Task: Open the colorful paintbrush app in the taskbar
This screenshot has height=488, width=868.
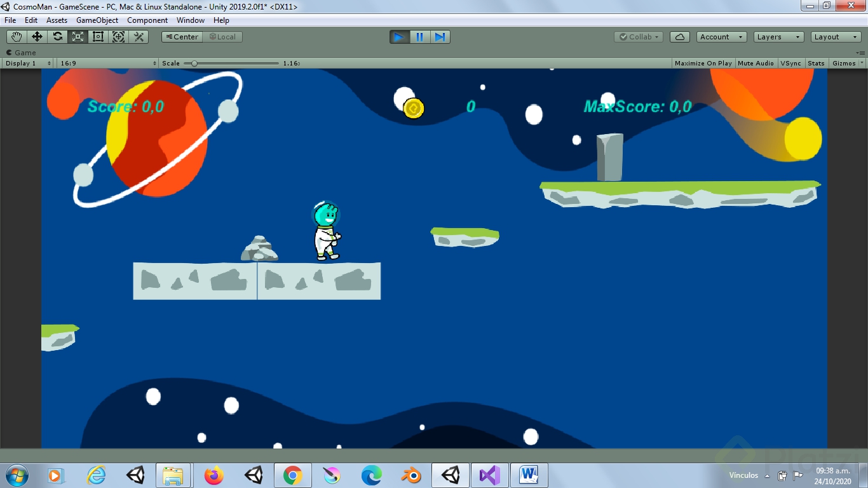Action: click(x=332, y=475)
